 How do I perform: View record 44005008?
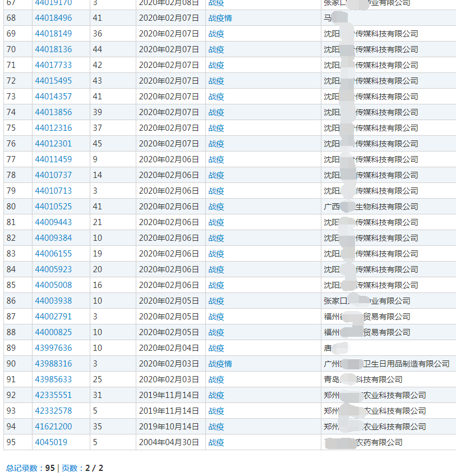point(53,285)
